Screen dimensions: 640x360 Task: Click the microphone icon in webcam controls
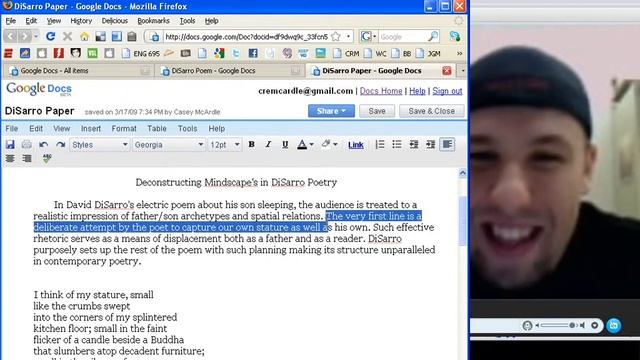click(x=527, y=325)
